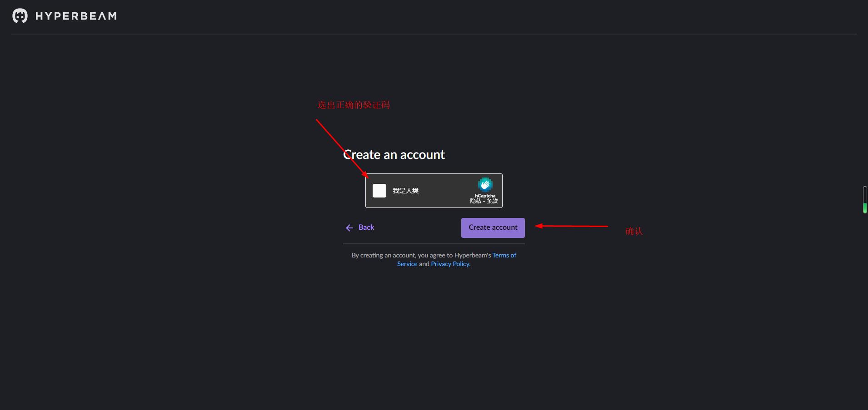This screenshot has width=868, height=410.
Task: Open the 条款 terms link in hCaptcha
Action: 492,201
